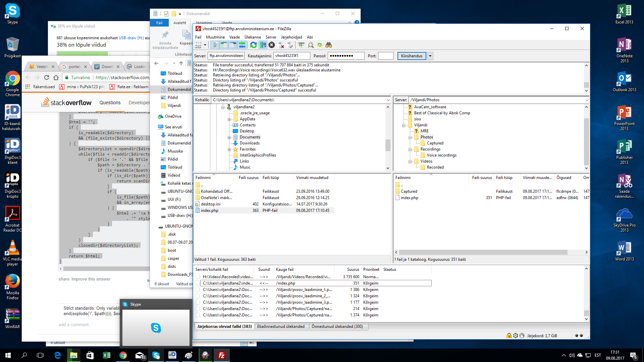Toggle message log display
Screen dimensions: 644x362
pyautogui.click(x=215, y=45)
